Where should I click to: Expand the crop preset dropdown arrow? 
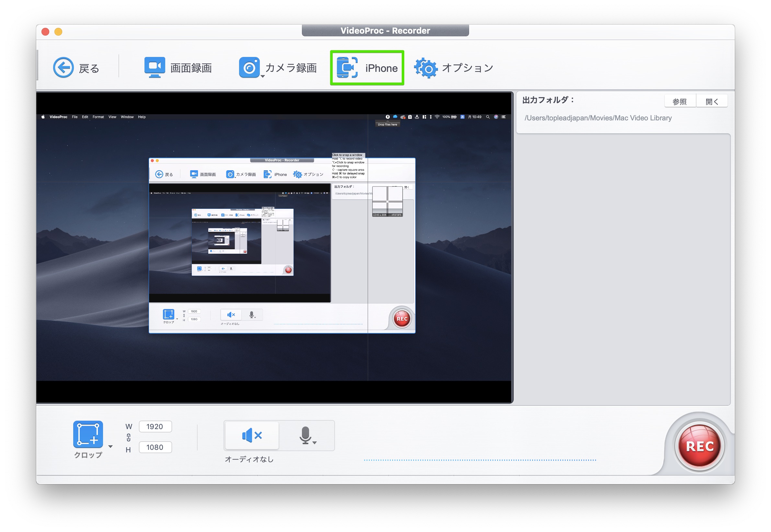click(110, 447)
